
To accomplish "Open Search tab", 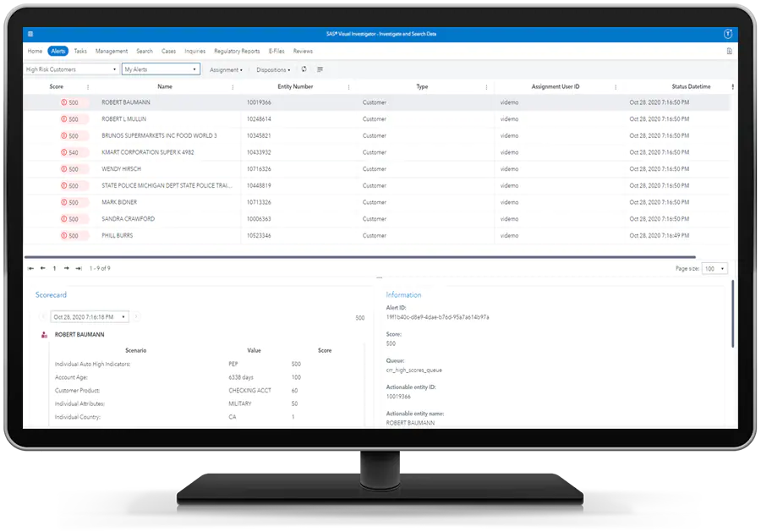I will 145,51.
